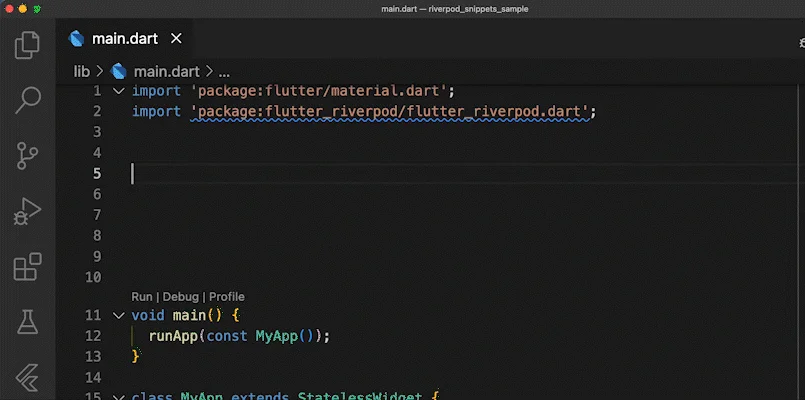805x400 pixels.
Task: Open the breadcrumb ellipsis symbol picker
Action: [x=224, y=72]
